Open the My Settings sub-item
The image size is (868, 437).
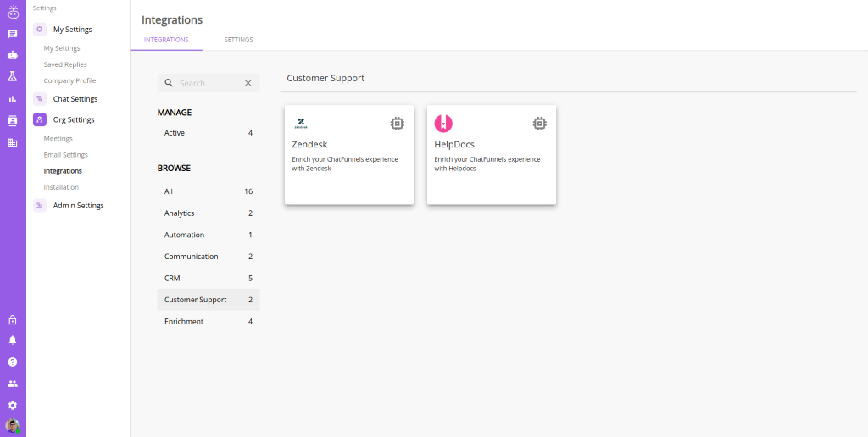tap(62, 48)
